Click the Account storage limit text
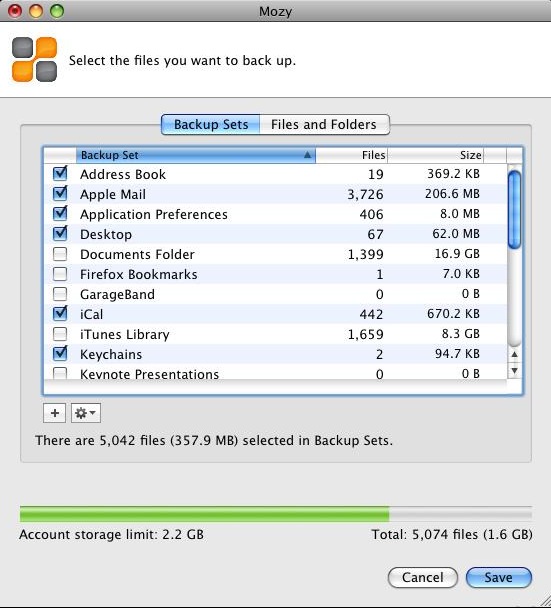Viewport: 551px width, 608px height. click(x=111, y=535)
